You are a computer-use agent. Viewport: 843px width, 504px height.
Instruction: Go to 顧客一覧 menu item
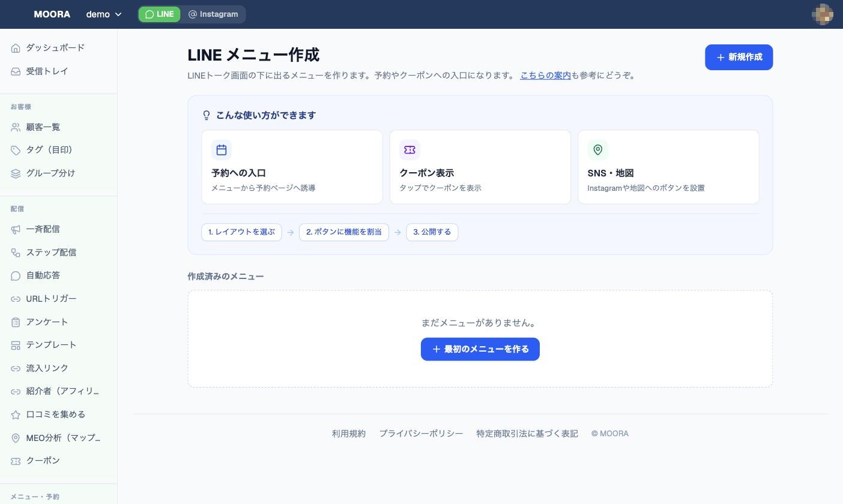click(x=59, y=127)
